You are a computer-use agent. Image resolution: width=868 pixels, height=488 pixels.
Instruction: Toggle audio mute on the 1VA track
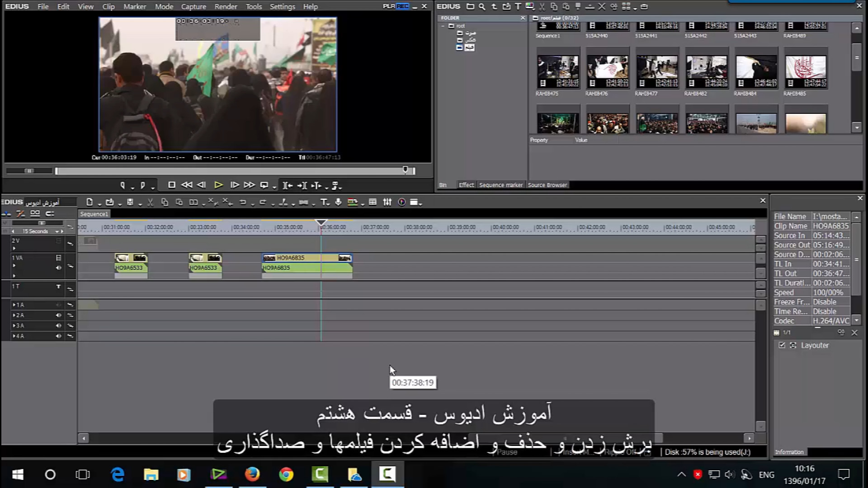coord(58,268)
